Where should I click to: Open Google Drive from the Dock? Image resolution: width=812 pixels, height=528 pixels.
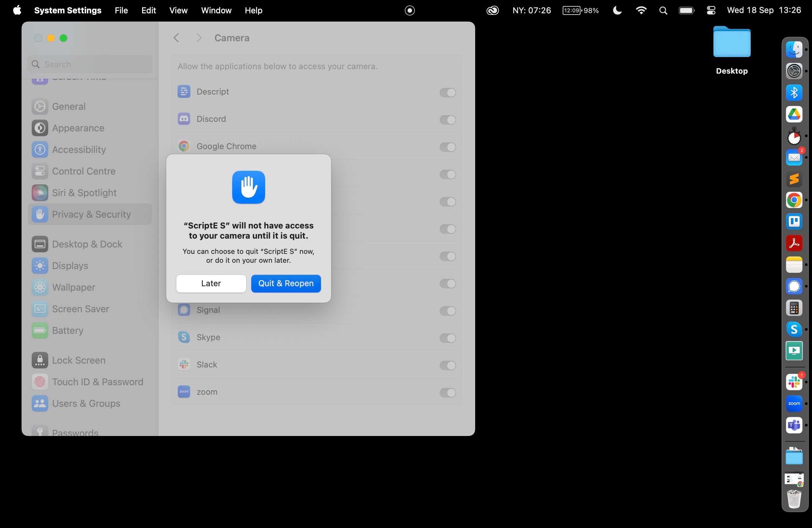coord(794,114)
